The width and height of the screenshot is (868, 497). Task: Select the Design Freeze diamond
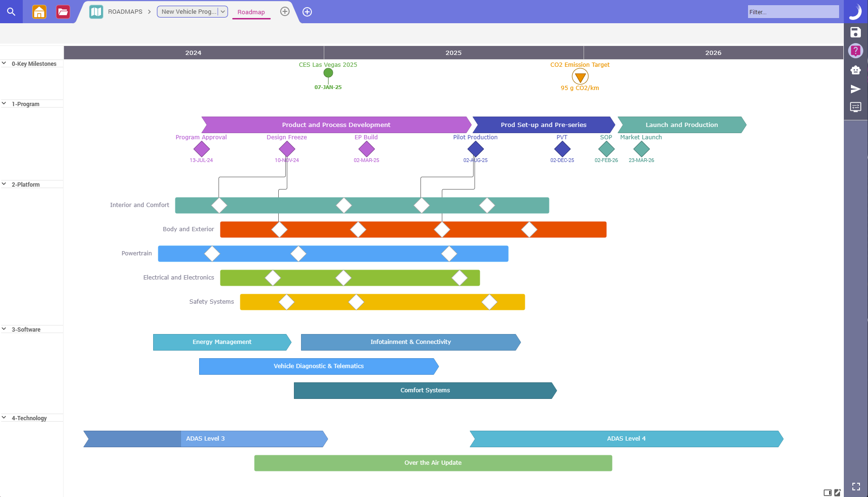287,149
